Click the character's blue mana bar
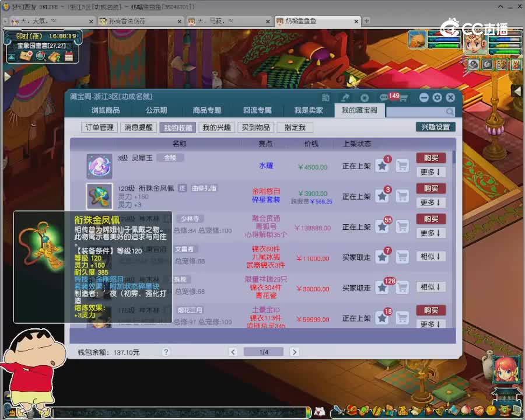Image resolution: width=525 pixels, height=420 pixels. 505,40
